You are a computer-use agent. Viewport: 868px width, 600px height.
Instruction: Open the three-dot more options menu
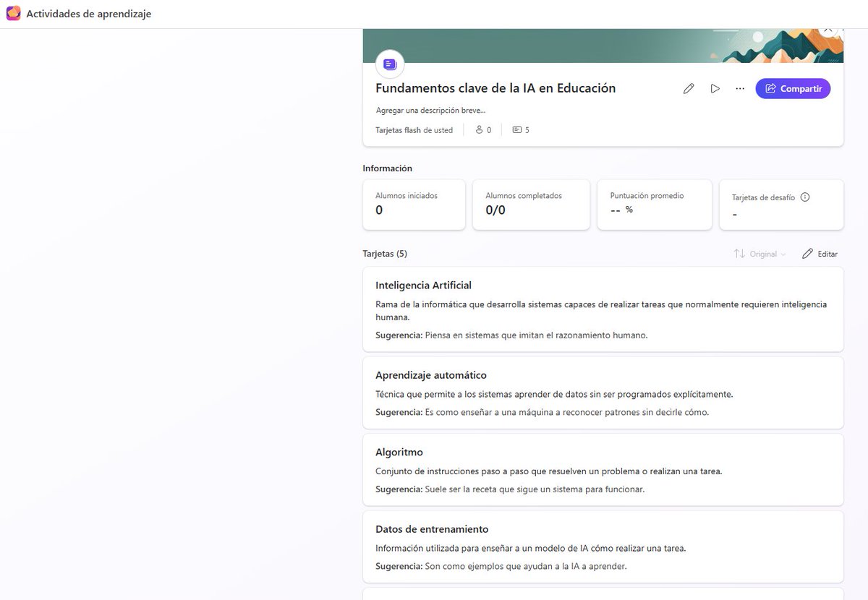[x=740, y=88]
